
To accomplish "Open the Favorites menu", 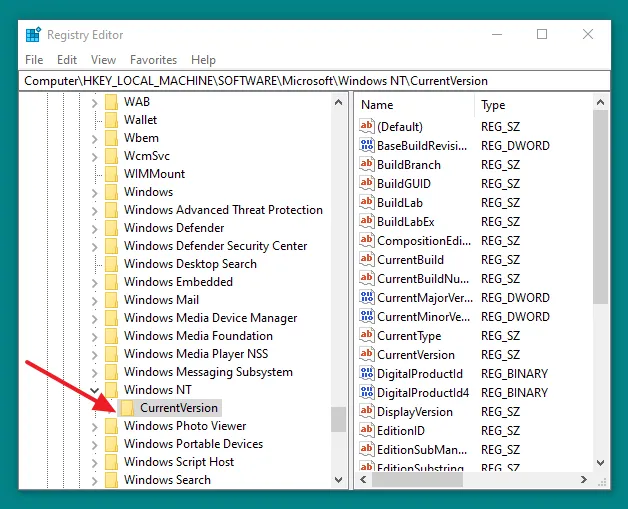I will pos(153,60).
